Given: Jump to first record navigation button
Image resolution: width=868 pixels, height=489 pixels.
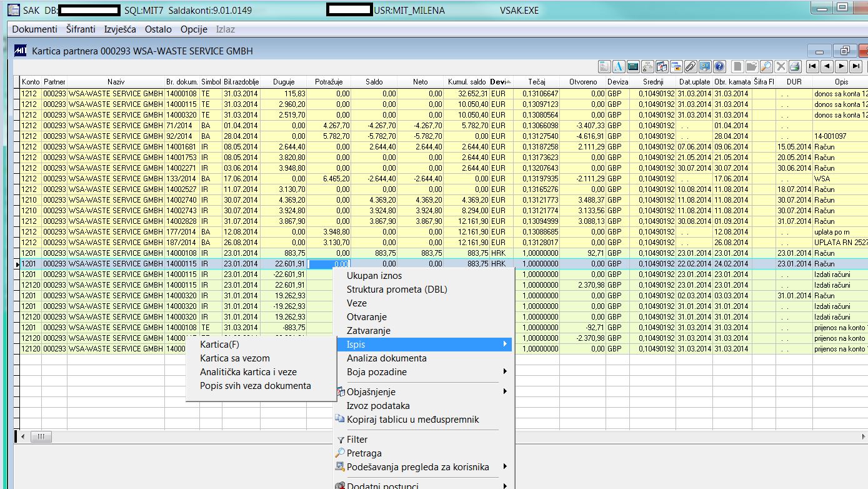Looking at the screenshot, I should [812, 66].
